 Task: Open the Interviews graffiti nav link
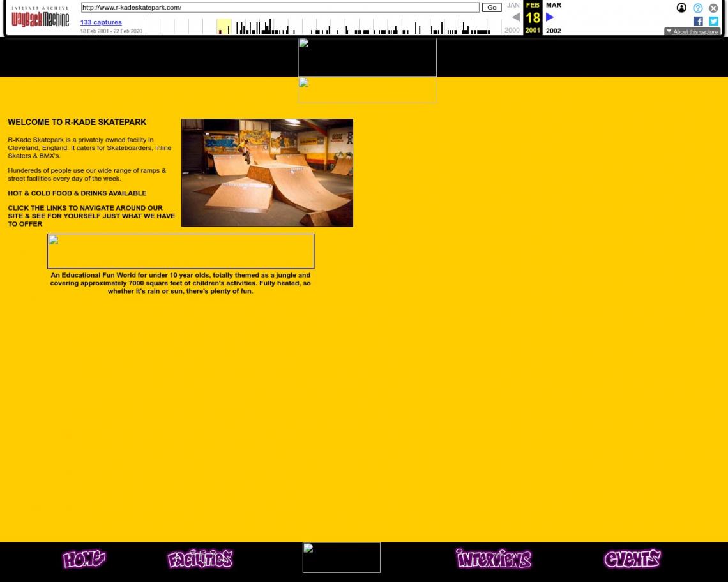click(x=494, y=558)
